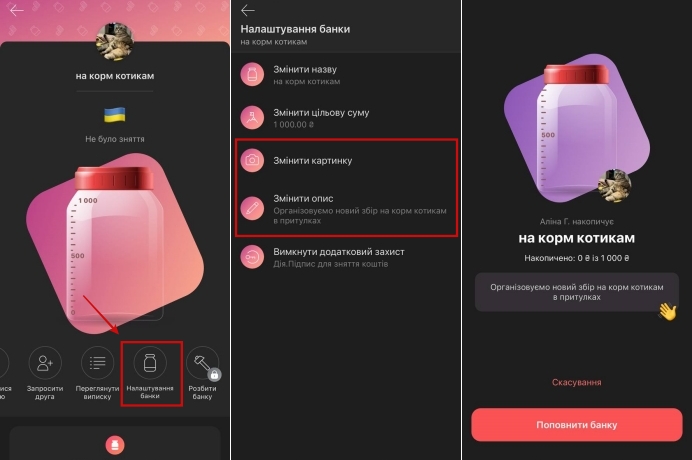The height and width of the screenshot is (460, 692).
Task: Tap small cat avatar on purple jar
Action: tap(614, 185)
